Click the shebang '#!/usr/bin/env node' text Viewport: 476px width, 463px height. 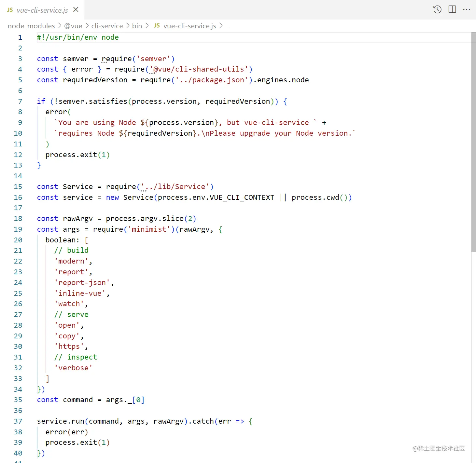(78, 37)
